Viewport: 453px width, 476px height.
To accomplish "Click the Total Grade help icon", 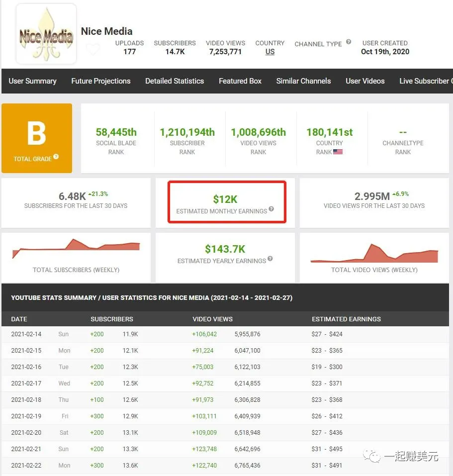I will pyautogui.click(x=56, y=157).
